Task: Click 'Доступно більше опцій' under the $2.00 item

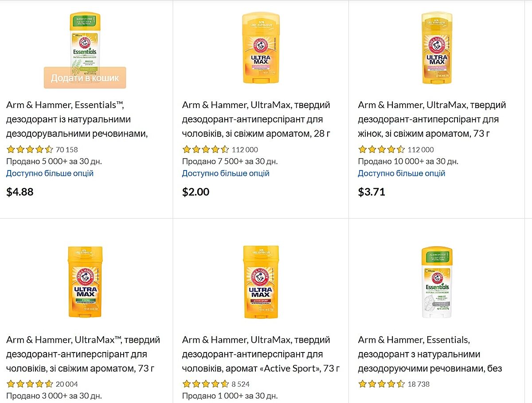Action: tap(226, 173)
